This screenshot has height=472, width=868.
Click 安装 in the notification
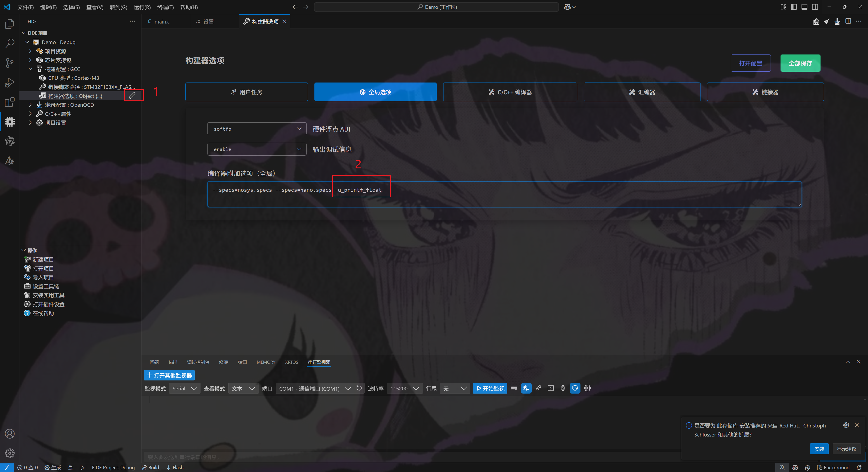click(x=819, y=449)
